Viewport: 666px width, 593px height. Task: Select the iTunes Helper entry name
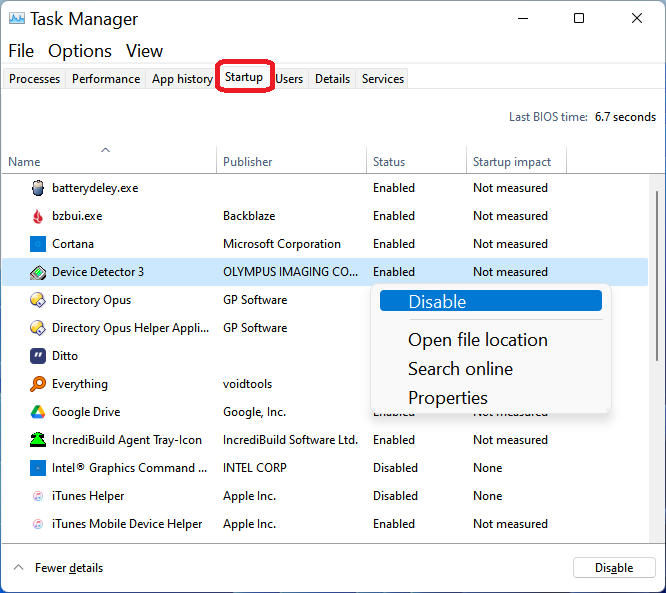(x=88, y=496)
